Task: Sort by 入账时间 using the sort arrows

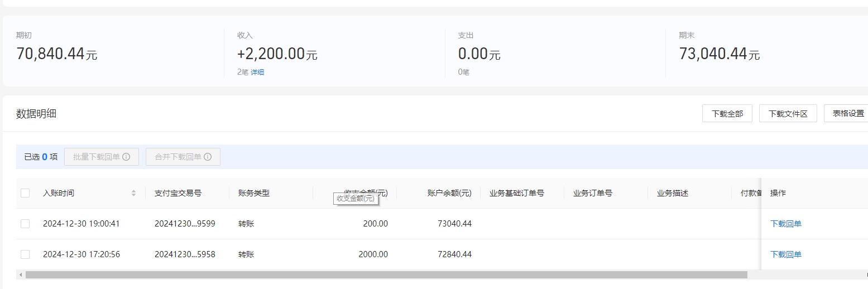Action: (x=133, y=193)
